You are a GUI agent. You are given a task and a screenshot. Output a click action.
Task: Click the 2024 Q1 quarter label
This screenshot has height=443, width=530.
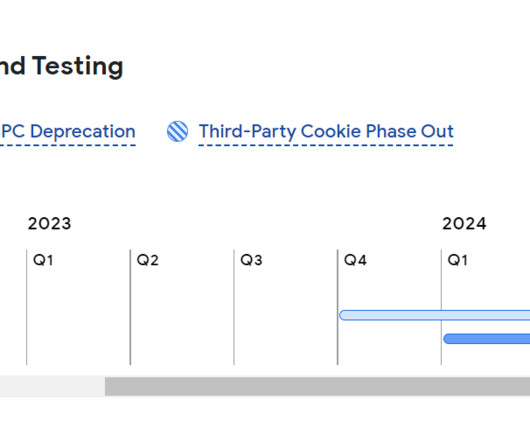coord(458,260)
